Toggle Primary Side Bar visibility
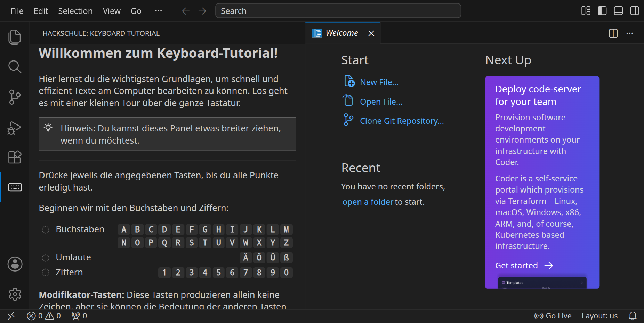Viewport: 644px width, 323px height. pyautogui.click(x=602, y=11)
